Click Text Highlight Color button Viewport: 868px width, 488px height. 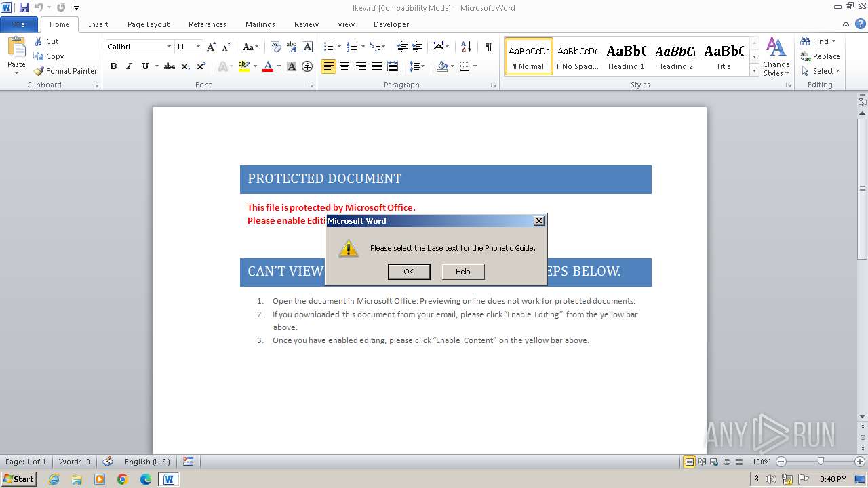[x=244, y=66]
